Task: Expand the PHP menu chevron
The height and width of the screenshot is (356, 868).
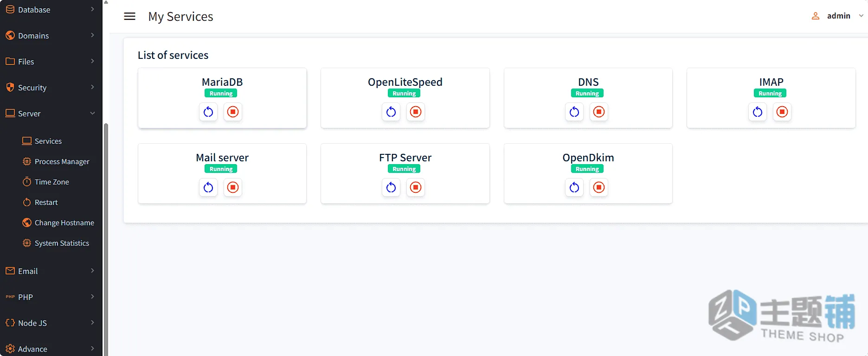Action: tap(92, 297)
